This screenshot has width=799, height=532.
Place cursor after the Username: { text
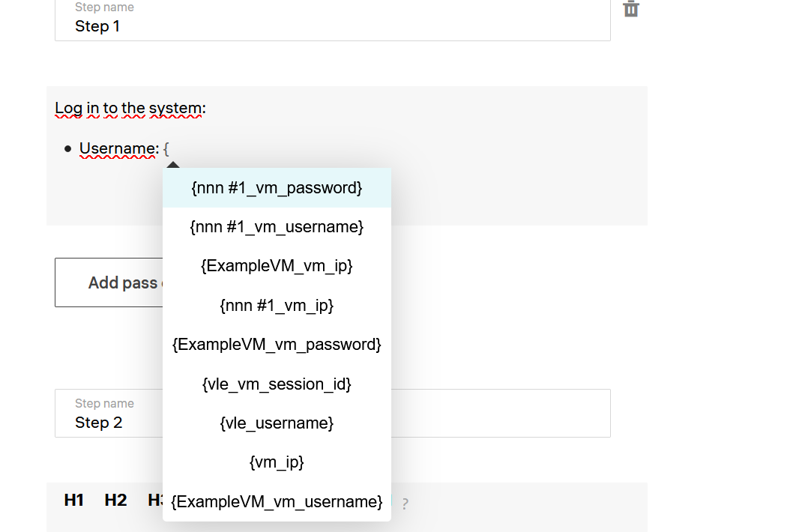click(x=171, y=149)
